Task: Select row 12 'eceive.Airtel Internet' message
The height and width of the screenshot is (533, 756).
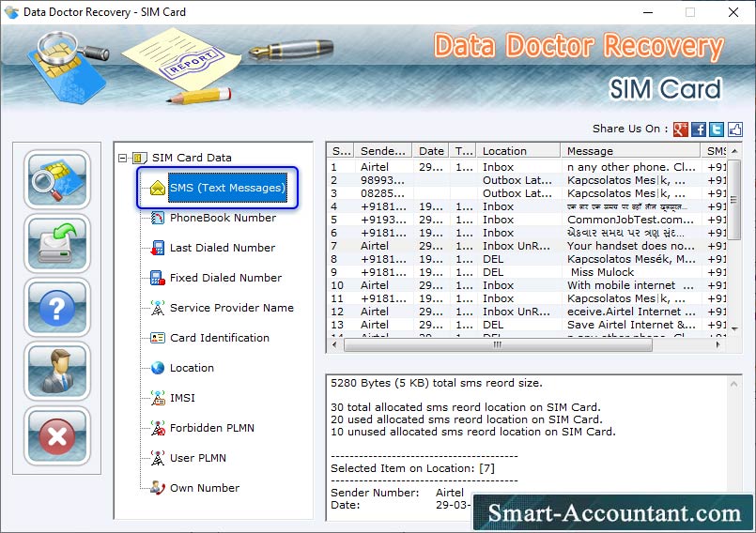Action: 527,312
